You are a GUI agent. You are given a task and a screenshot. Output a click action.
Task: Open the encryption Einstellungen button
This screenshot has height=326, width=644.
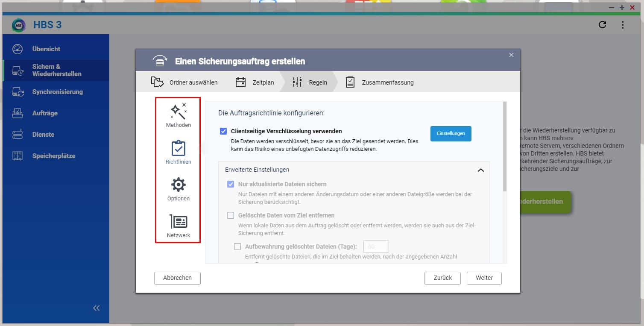pyautogui.click(x=451, y=133)
